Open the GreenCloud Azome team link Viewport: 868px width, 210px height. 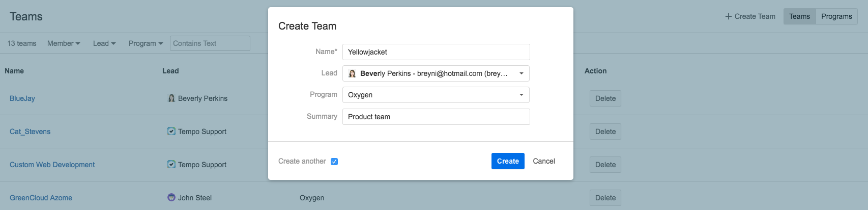coord(41,198)
